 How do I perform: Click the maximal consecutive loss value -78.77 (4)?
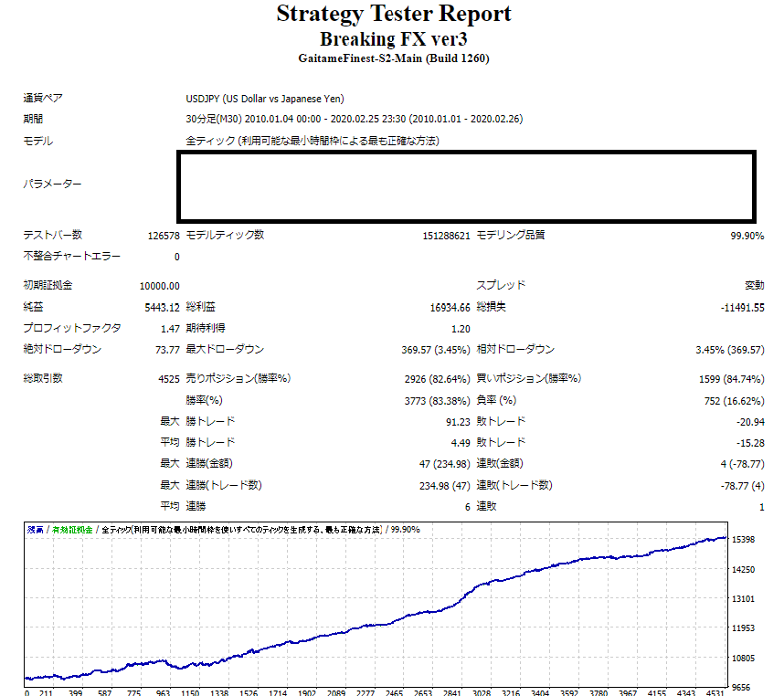click(743, 486)
